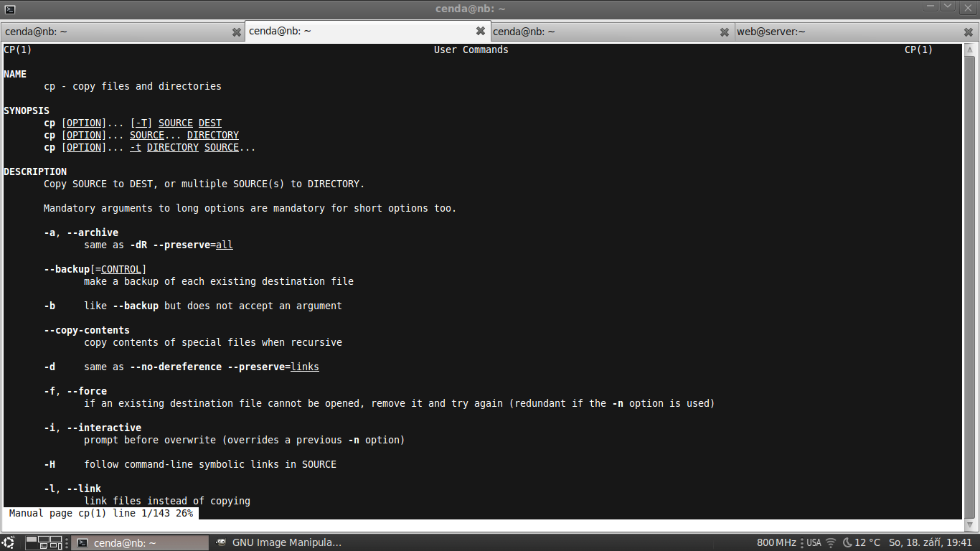
Task: Click the workspace switcher in the bottom panel
Action: click(x=44, y=543)
